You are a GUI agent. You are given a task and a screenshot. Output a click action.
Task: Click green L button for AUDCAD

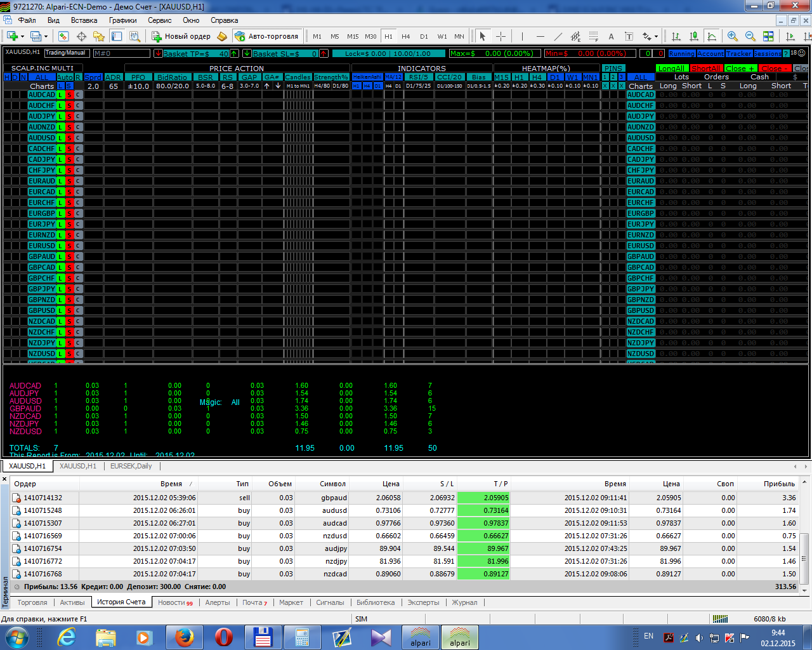tap(61, 95)
